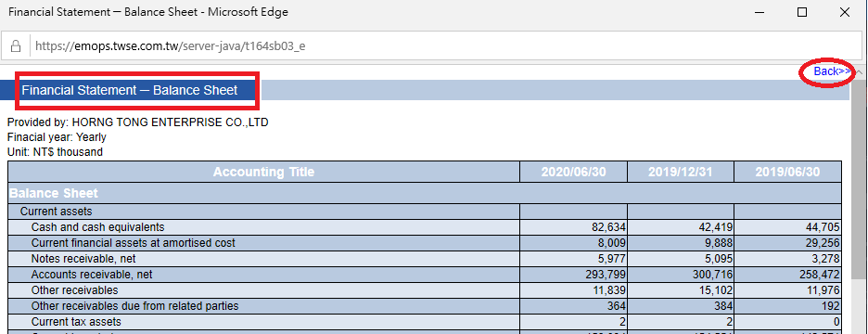
Task: Click the 2019/06/30 column header
Action: 787,172
